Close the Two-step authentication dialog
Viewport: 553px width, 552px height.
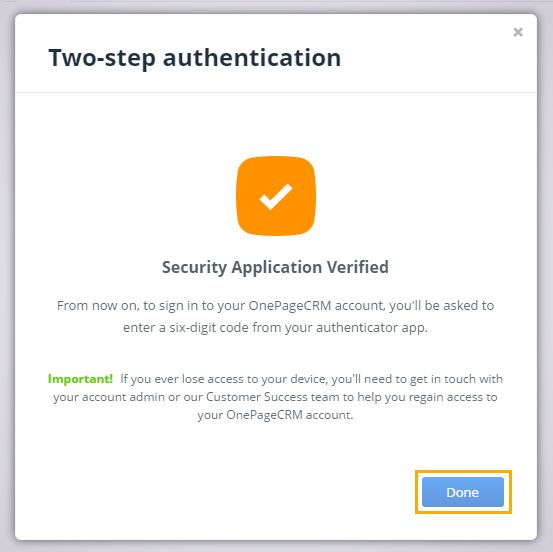tap(518, 32)
